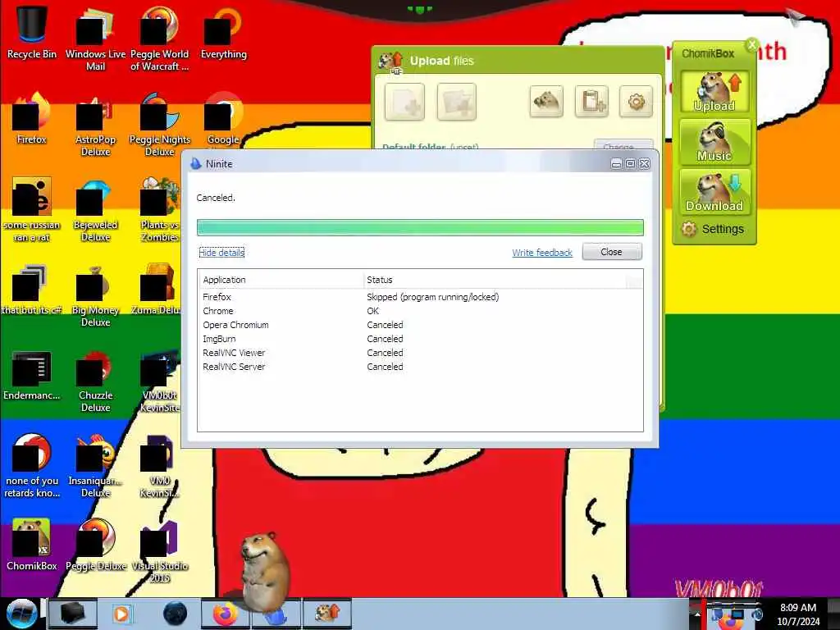Select Chuzzle Deluxe desktop icon
The height and width of the screenshot is (630, 840).
coord(95,381)
